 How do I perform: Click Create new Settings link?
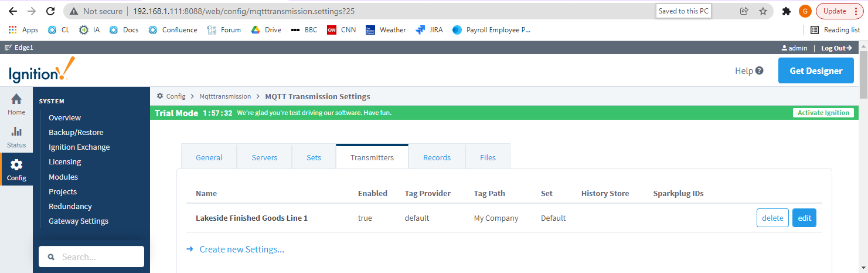[241, 250]
